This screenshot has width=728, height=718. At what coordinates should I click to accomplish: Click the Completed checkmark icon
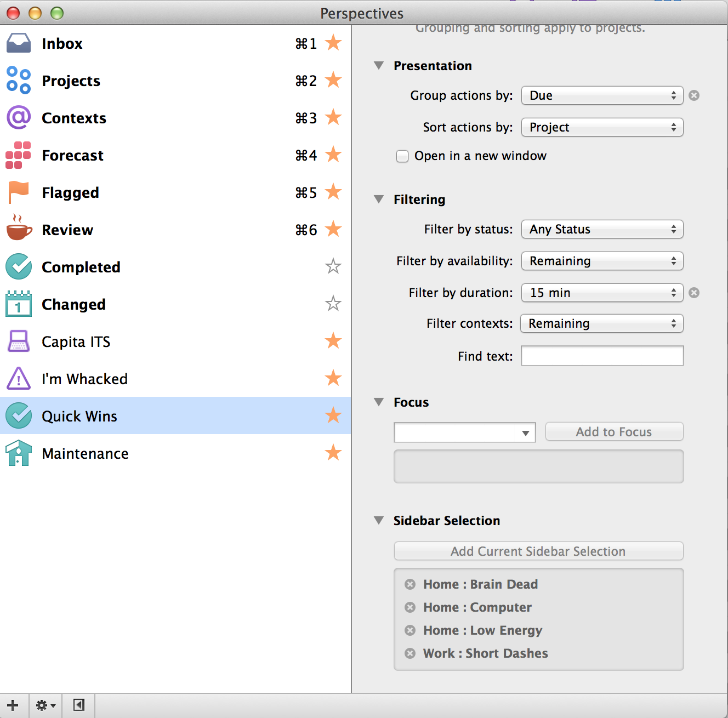tap(19, 267)
